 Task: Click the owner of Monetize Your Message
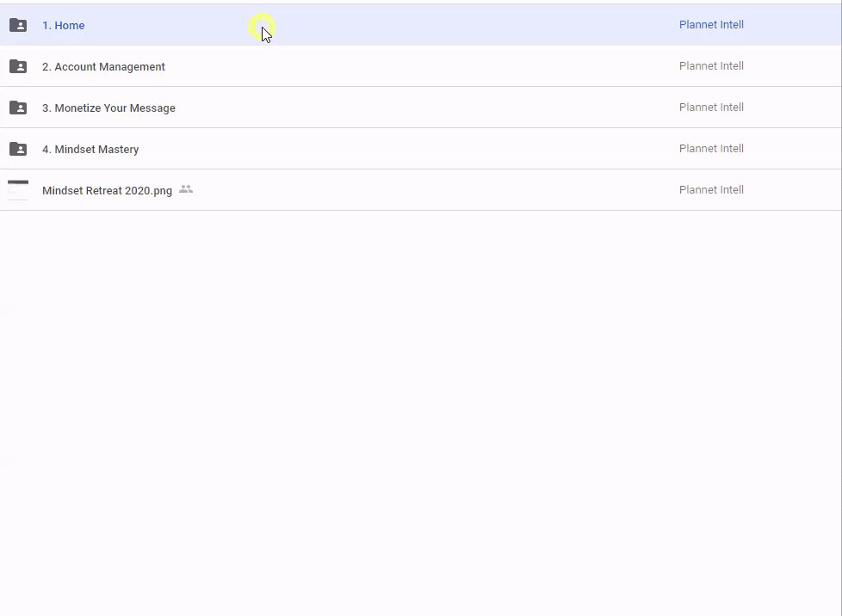click(x=711, y=108)
